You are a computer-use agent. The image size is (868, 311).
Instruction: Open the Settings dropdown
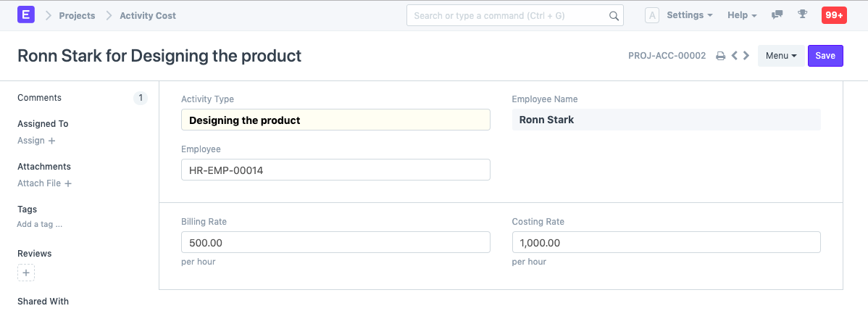pos(689,15)
